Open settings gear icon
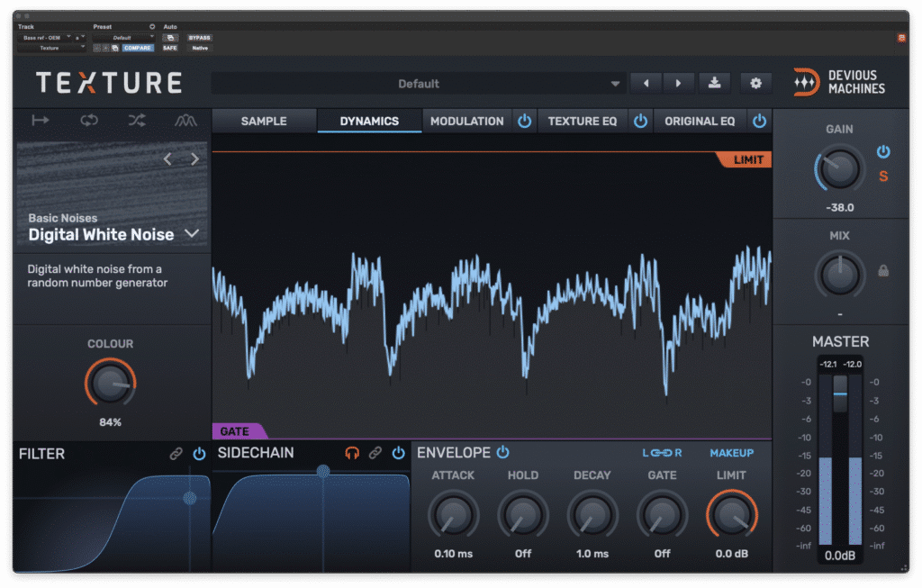The image size is (922, 588). click(755, 84)
